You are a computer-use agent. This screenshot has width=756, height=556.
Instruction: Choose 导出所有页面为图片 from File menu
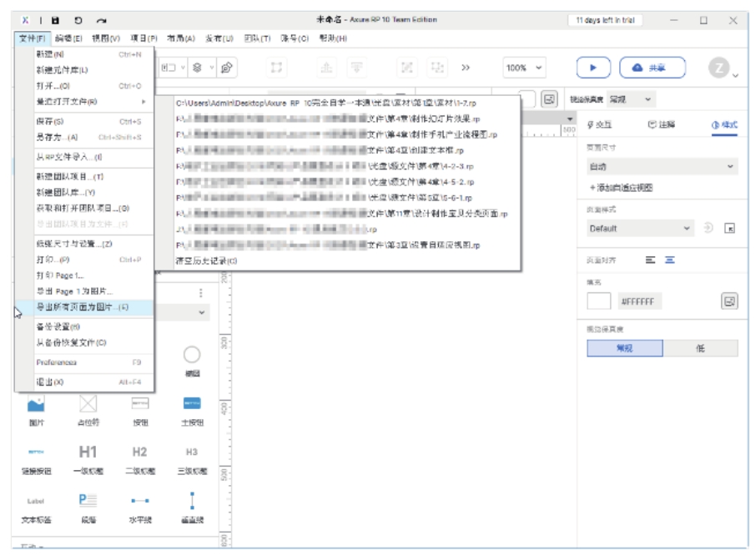(x=82, y=307)
